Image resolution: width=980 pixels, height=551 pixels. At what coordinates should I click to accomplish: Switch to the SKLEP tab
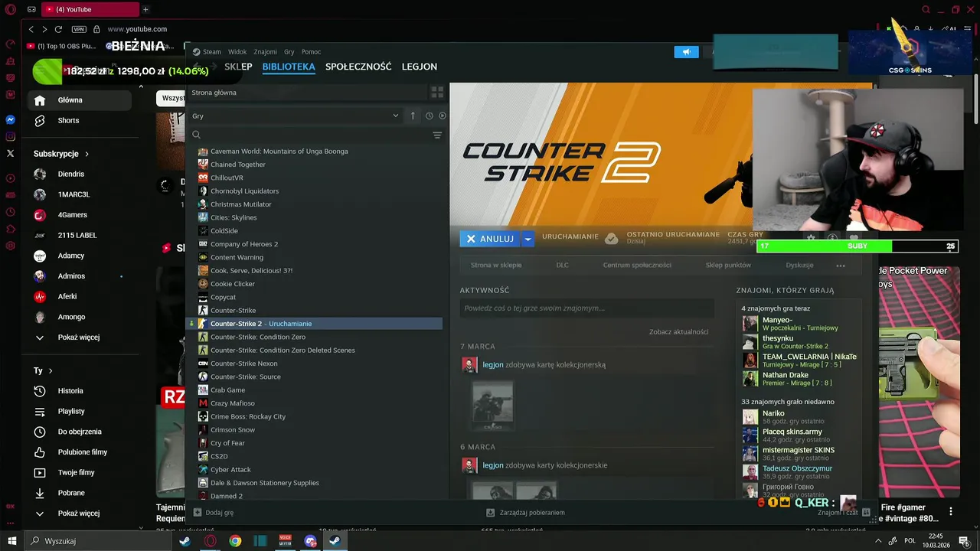(238, 67)
